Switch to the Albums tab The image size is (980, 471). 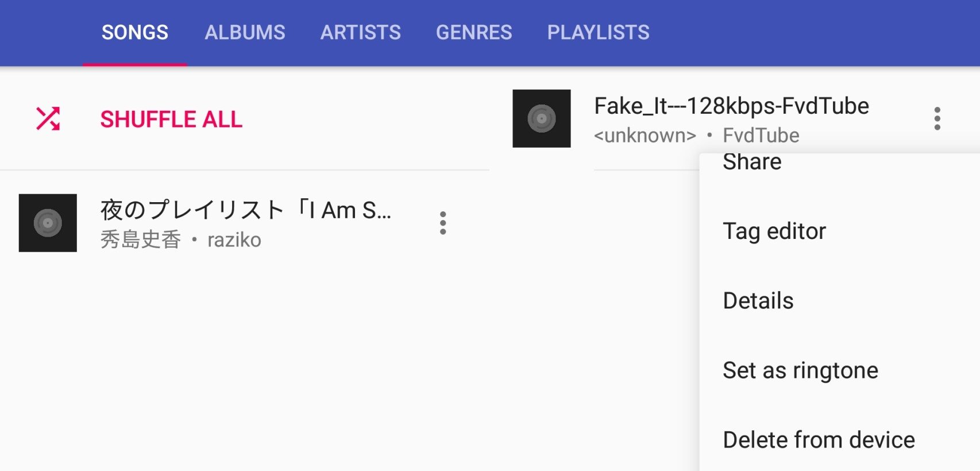tap(245, 32)
